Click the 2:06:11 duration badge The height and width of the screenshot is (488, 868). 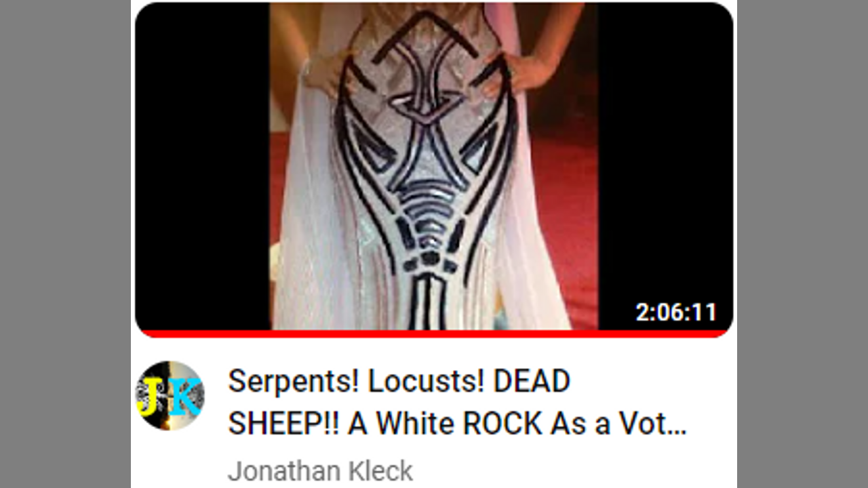tap(675, 312)
